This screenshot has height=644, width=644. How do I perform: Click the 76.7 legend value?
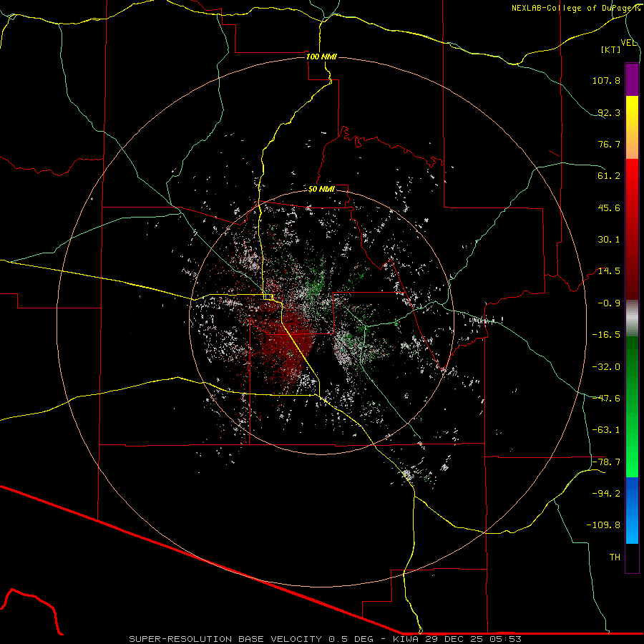point(609,144)
